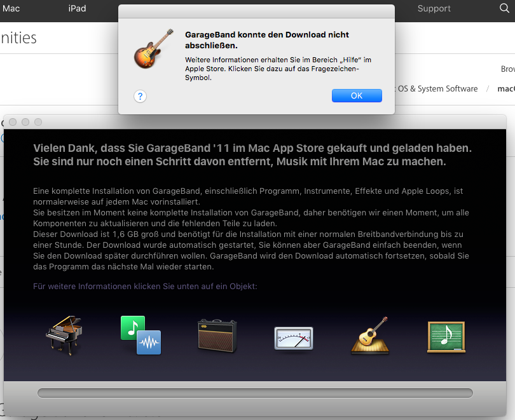
Task: Click the 'Dieser Download ist 1,6 GB groß' paragraph
Action: [251, 250]
